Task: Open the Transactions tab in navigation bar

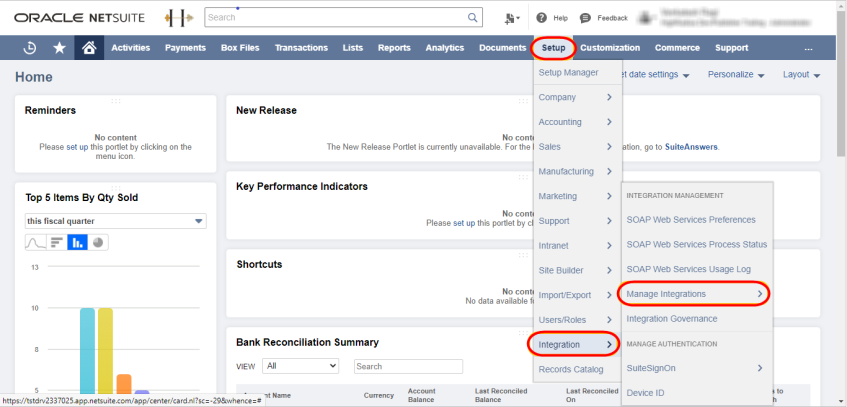Action: click(x=301, y=48)
